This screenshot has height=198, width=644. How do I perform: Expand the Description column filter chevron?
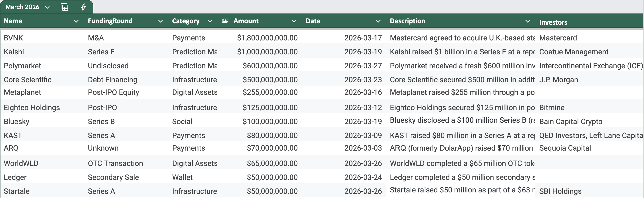(527, 21)
